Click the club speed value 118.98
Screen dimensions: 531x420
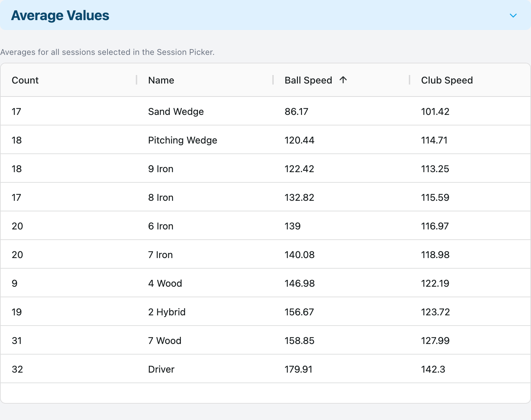435,255
